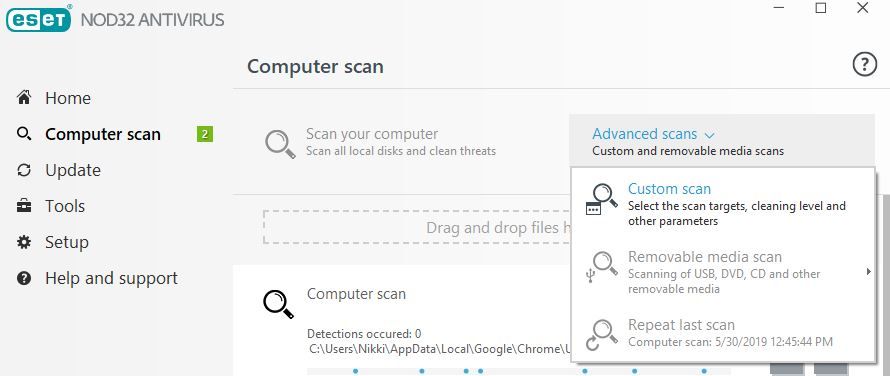Click the drag and drop files area
This screenshot has width=890, height=376.
417,227
